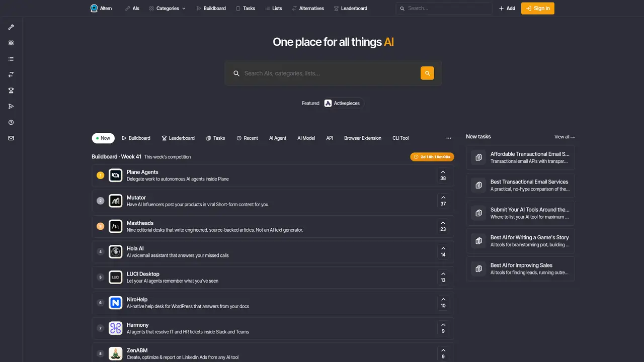644x362 pixels.
Task: Open the Best Transactional Email Services task card
Action: 520,186
